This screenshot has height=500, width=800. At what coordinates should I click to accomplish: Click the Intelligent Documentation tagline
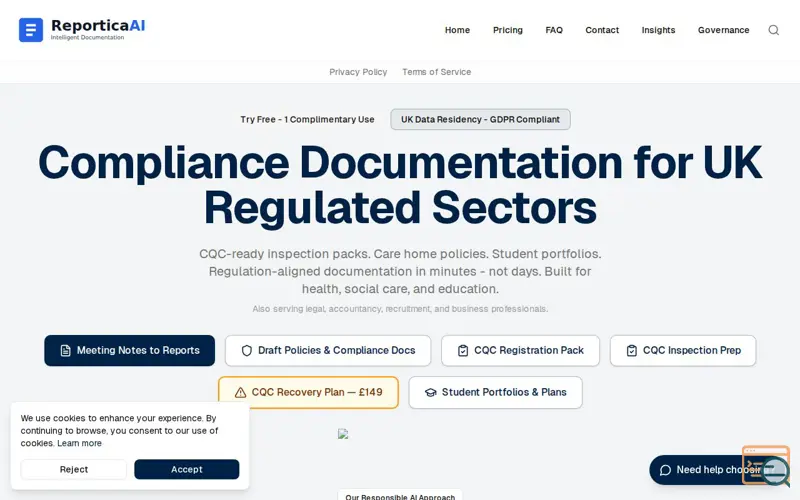click(x=87, y=37)
